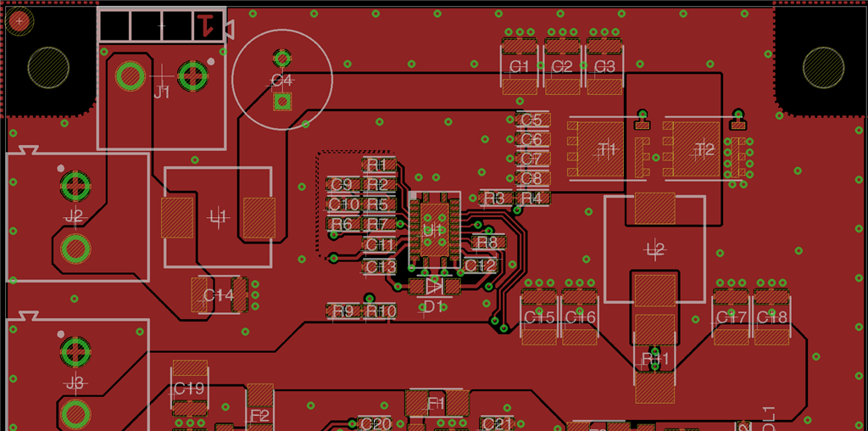Select resistor R5
The image size is (868, 431).
[x=379, y=204]
